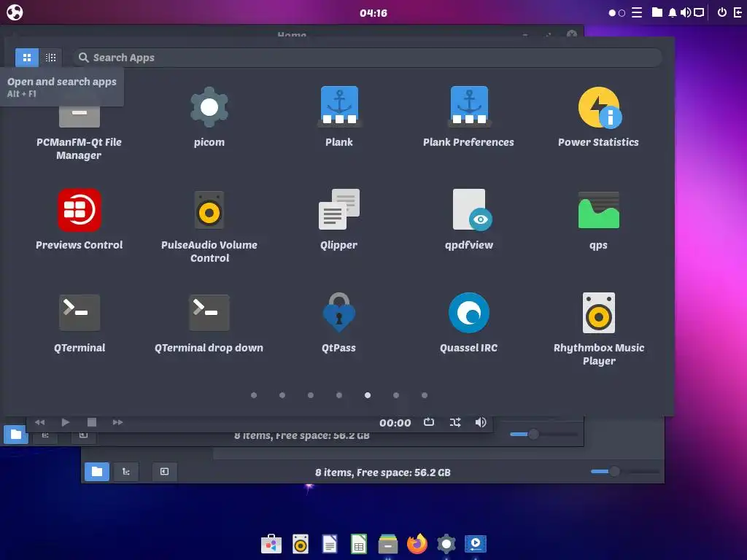Adjust zoom slider in front file manager
Screen dimensions: 747x560
click(624, 472)
